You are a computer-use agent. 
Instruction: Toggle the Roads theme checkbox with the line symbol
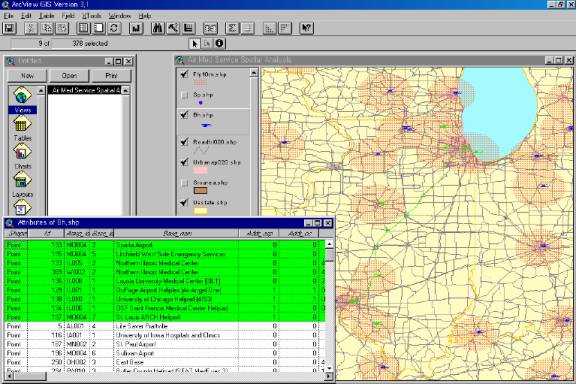tap(184, 142)
